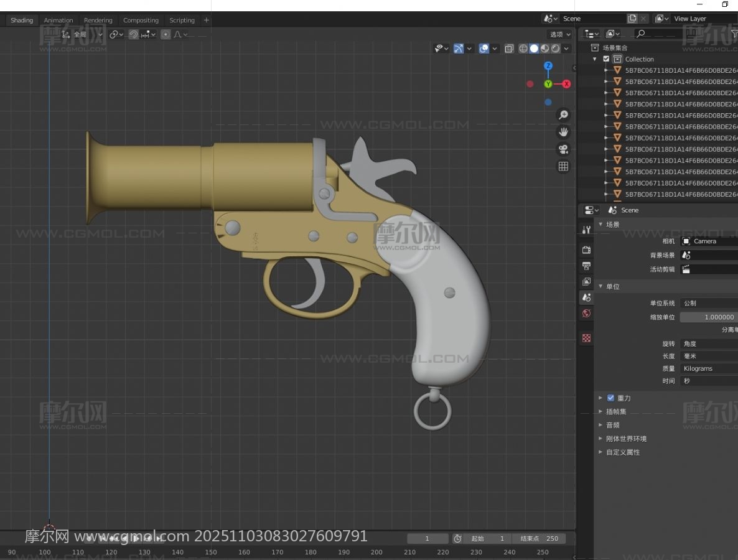Open the World properties globe icon
This screenshot has width=738, height=560.
coord(586,314)
